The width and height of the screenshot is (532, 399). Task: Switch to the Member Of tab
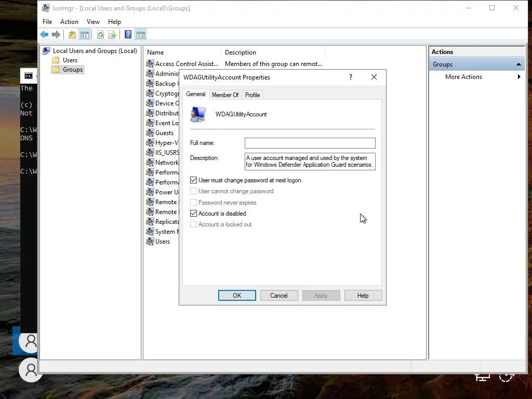pyautogui.click(x=225, y=95)
